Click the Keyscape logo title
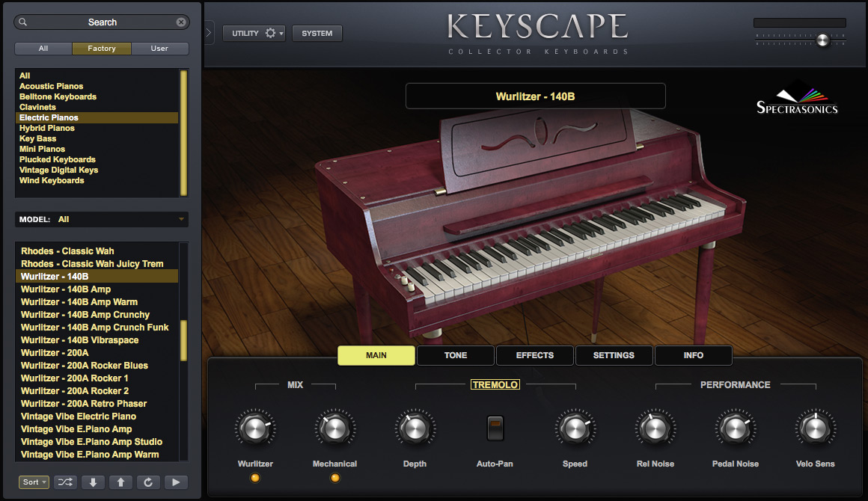 (537, 27)
